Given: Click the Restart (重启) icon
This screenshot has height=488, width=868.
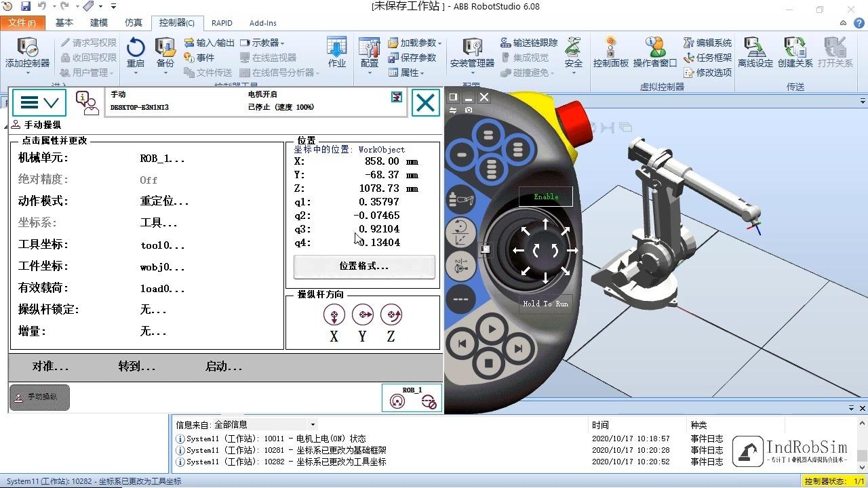Looking at the screenshot, I should [136, 54].
